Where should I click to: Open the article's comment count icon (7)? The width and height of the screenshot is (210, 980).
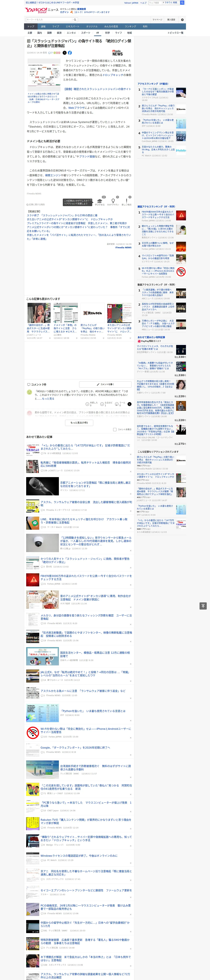(x=50, y=53)
